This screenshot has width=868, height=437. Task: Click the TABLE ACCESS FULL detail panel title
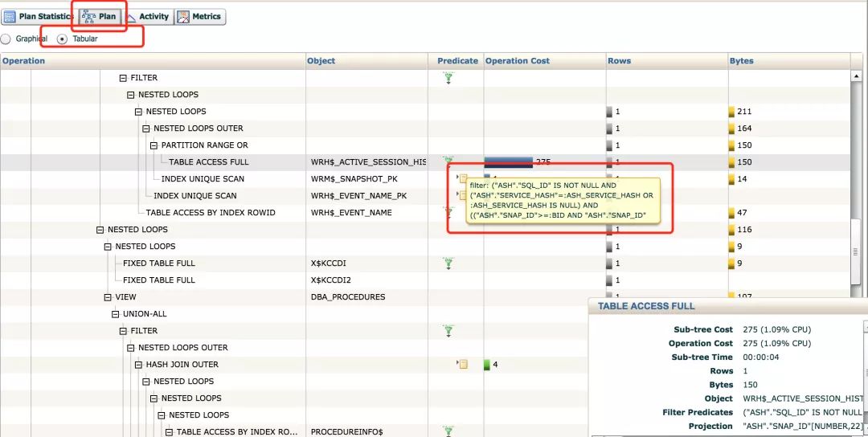[646, 306]
